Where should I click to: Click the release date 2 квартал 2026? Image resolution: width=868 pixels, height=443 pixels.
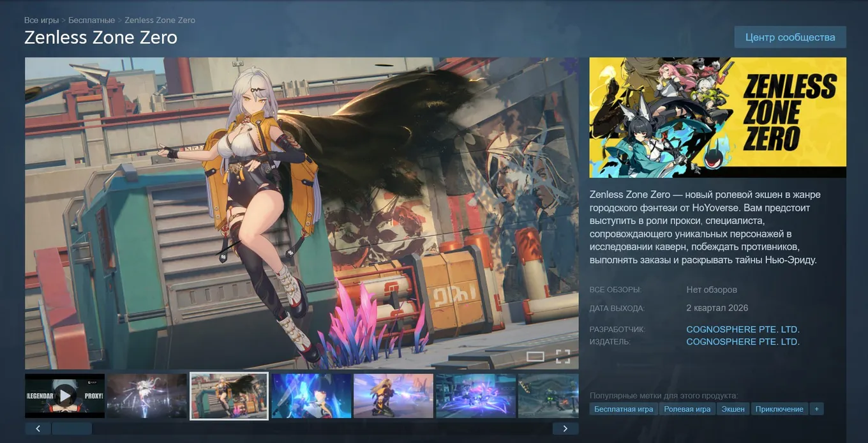(x=717, y=308)
